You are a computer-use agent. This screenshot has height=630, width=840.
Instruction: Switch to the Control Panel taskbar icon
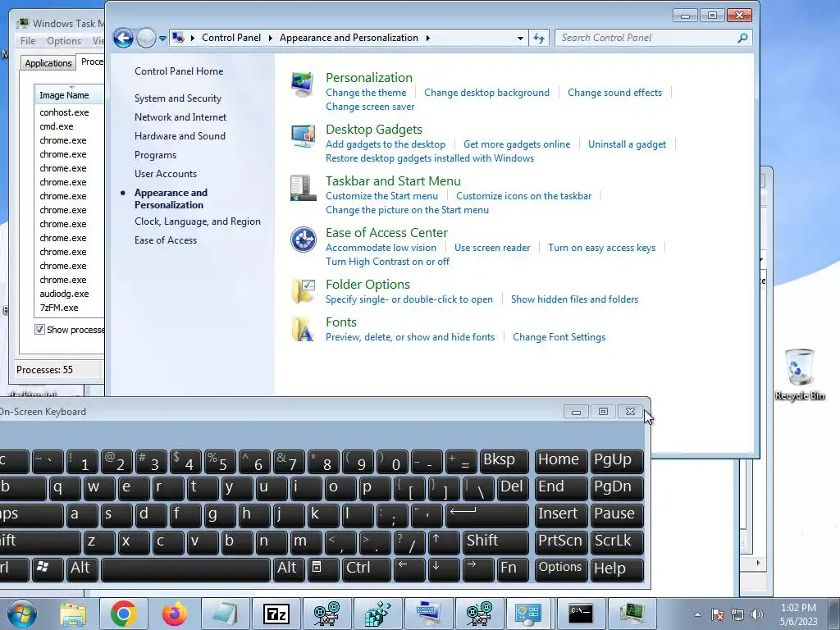[x=528, y=614]
